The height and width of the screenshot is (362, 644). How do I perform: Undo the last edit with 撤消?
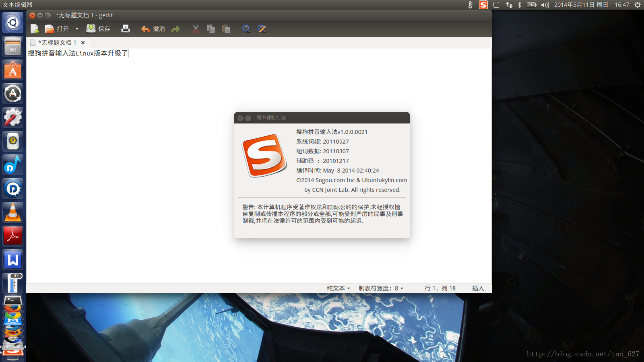point(153,29)
